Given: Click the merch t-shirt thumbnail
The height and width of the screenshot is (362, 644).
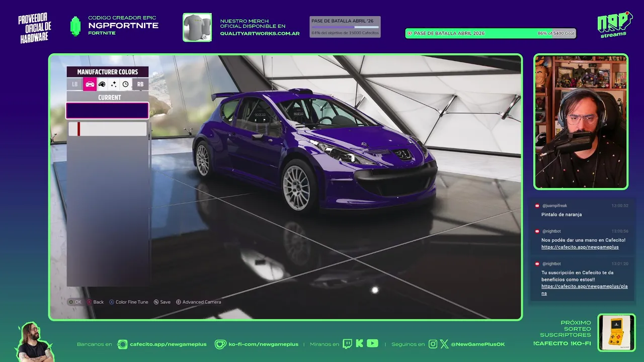Looking at the screenshot, I should click(197, 27).
